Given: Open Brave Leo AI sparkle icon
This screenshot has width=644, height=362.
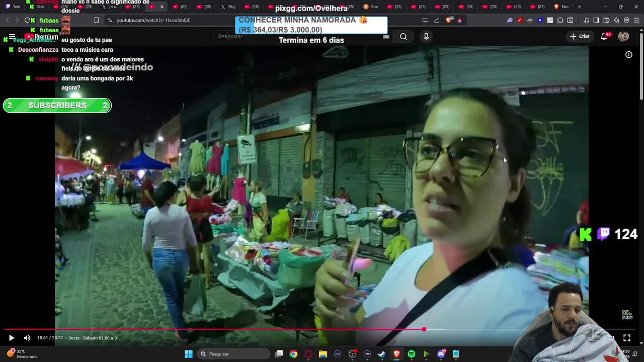Looking at the screenshot, I should (x=616, y=20).
